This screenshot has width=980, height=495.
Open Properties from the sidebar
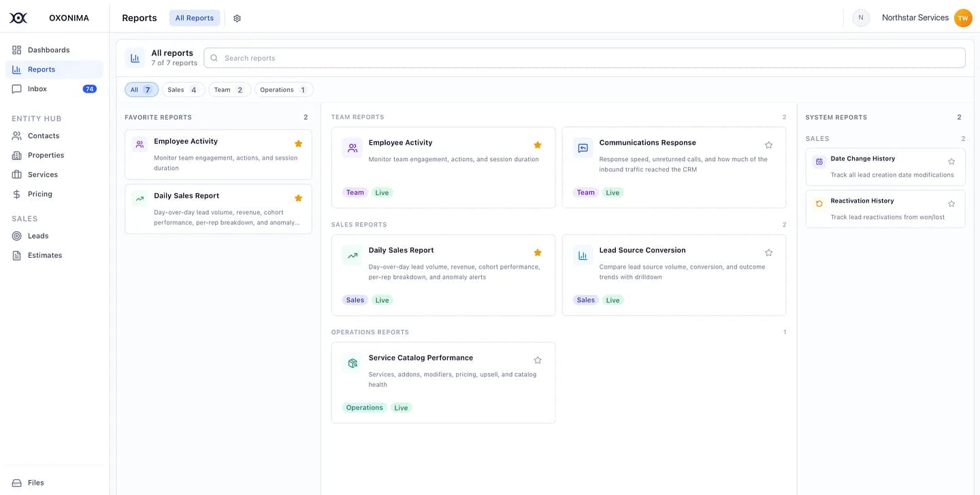click(x=54, y=155)
